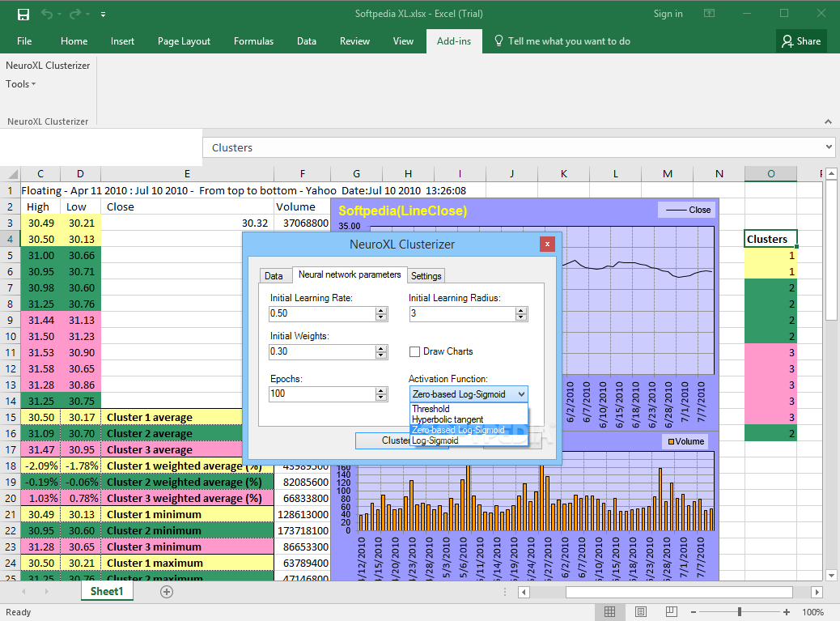
Task: Click the Initial Learning Rate field
Action: pos(323,313)
